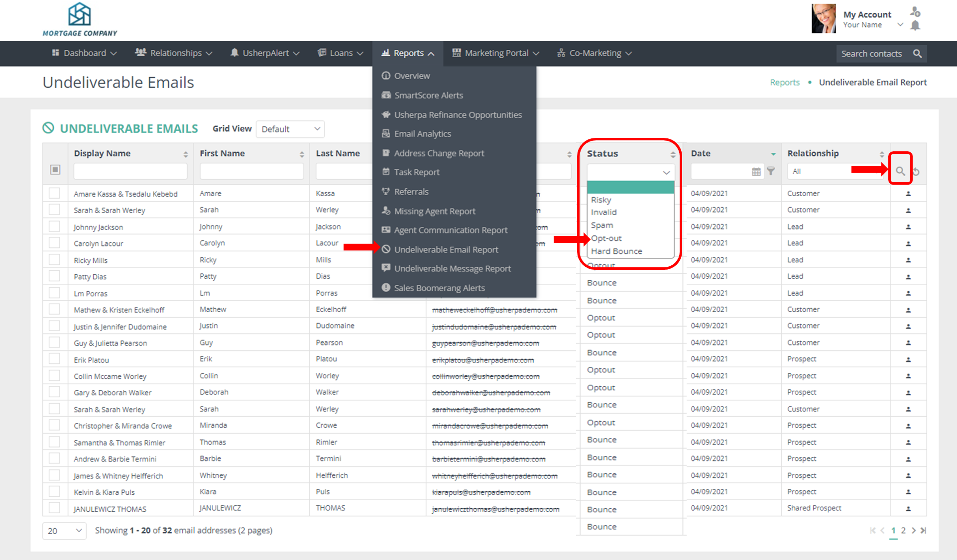Open the Grid View Default dropdown
The width and height of the screenshot is (957, 560).
coord(290,129)
